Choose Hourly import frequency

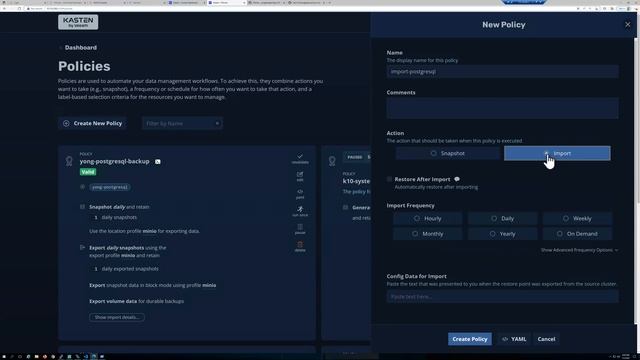[x=427, y=219]
